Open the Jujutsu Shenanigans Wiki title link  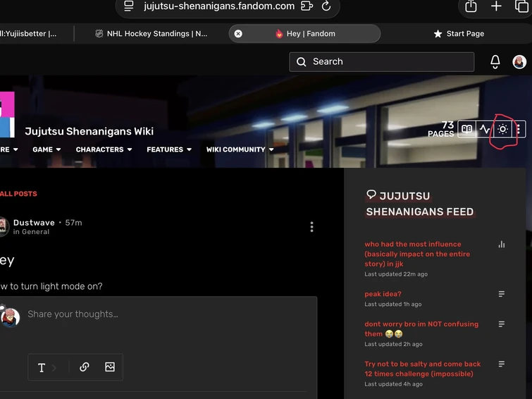point(89,131)
